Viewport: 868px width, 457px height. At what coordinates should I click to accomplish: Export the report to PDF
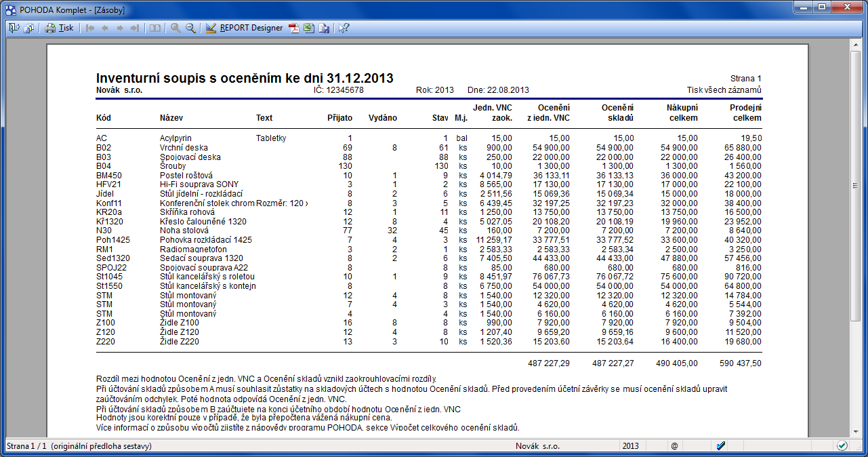click(x=294, y=28)
